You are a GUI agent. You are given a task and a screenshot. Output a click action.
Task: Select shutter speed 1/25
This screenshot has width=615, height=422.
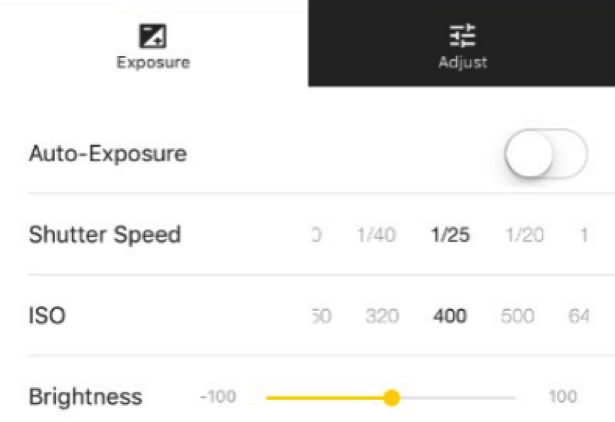point(450,235)
